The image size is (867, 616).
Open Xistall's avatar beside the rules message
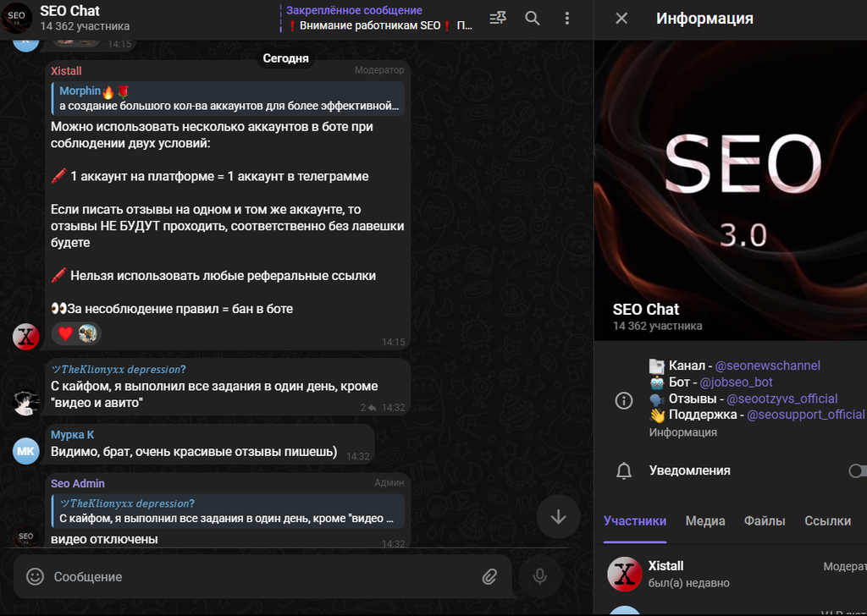pos(26,337)
